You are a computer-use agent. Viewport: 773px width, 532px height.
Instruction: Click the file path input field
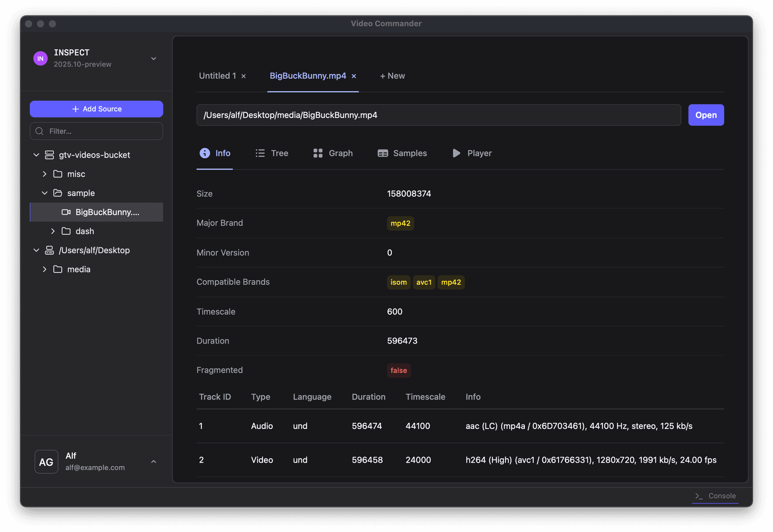(x=438, y=115)
